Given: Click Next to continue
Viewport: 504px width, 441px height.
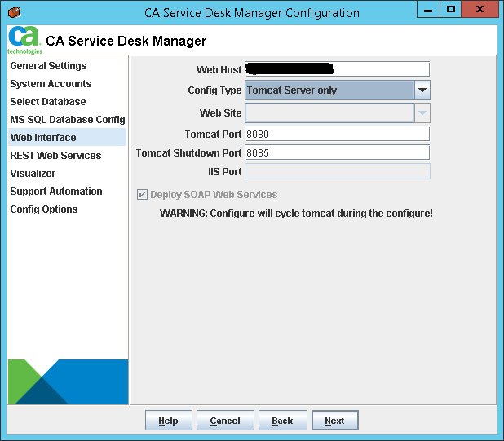Looking at the screenshot, I should pos(334,421).
